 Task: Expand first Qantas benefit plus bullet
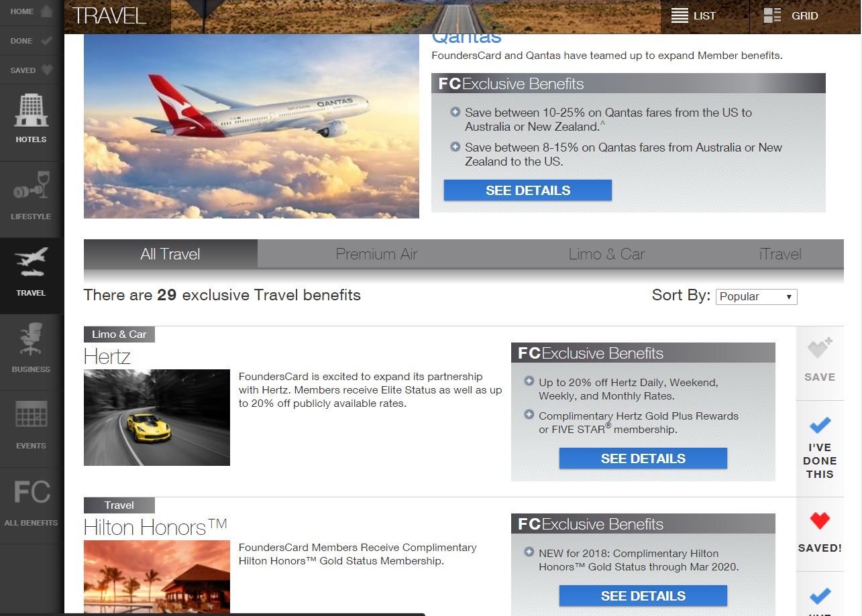455,112
